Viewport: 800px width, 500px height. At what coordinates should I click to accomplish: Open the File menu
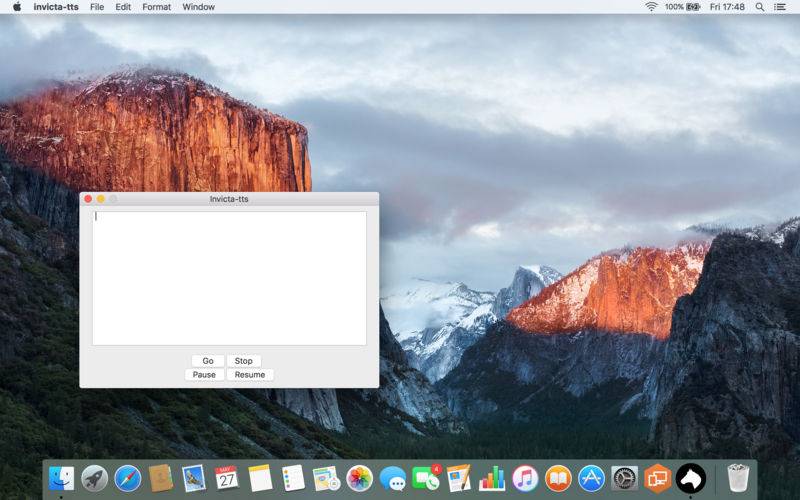(97, 7)
